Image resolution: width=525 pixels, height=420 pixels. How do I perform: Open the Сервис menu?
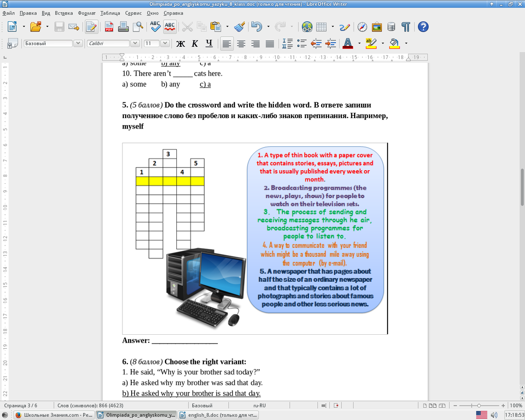pyautogui.click(x=133, y=13)
